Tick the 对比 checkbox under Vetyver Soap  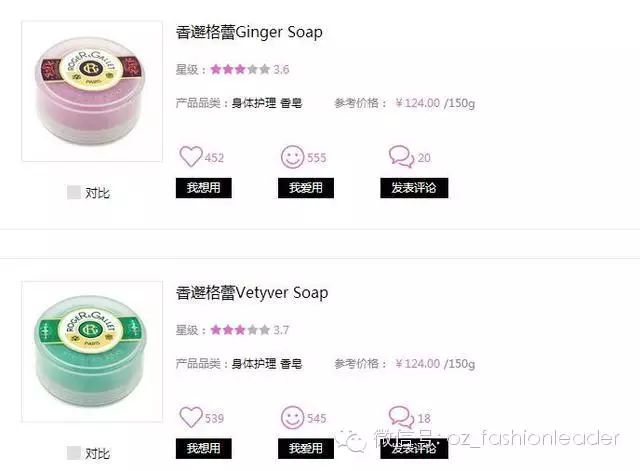73,453
